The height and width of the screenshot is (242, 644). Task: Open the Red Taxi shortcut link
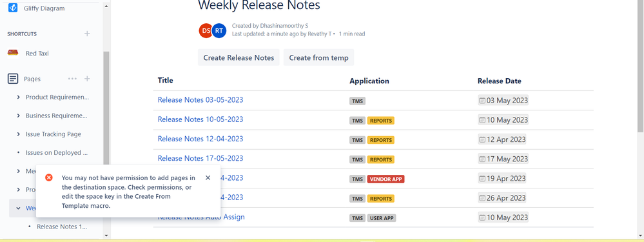(x=37, y=53)
